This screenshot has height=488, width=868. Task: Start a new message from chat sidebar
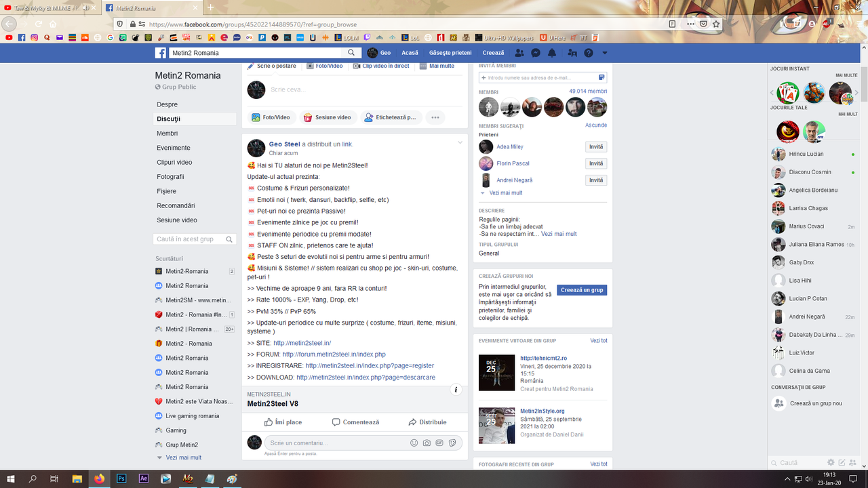(x=842, y=463)
